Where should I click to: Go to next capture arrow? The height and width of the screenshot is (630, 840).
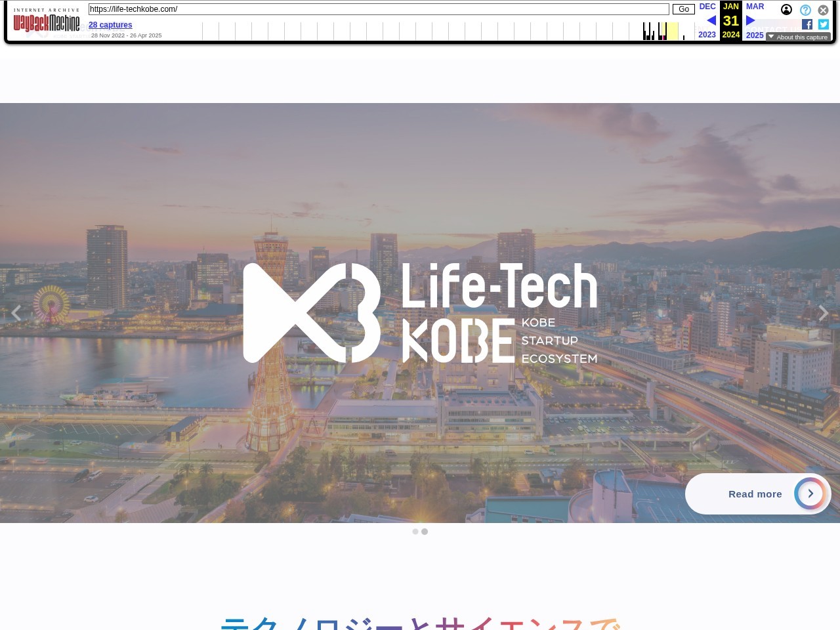pyautogui.click(x=750, y=20)
